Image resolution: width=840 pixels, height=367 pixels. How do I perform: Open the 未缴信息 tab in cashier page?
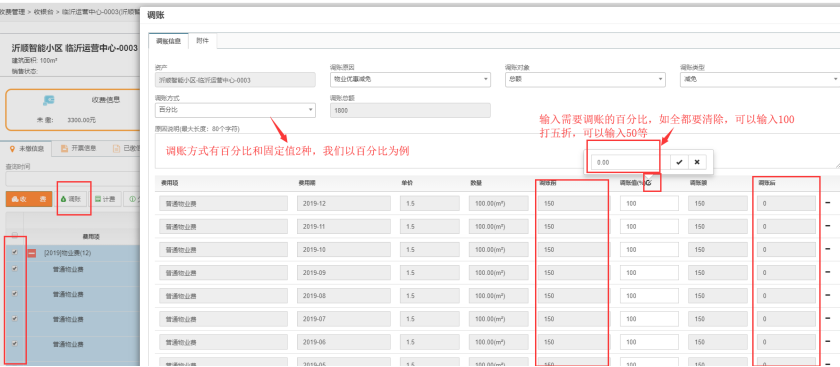click(x=26, y=148)
